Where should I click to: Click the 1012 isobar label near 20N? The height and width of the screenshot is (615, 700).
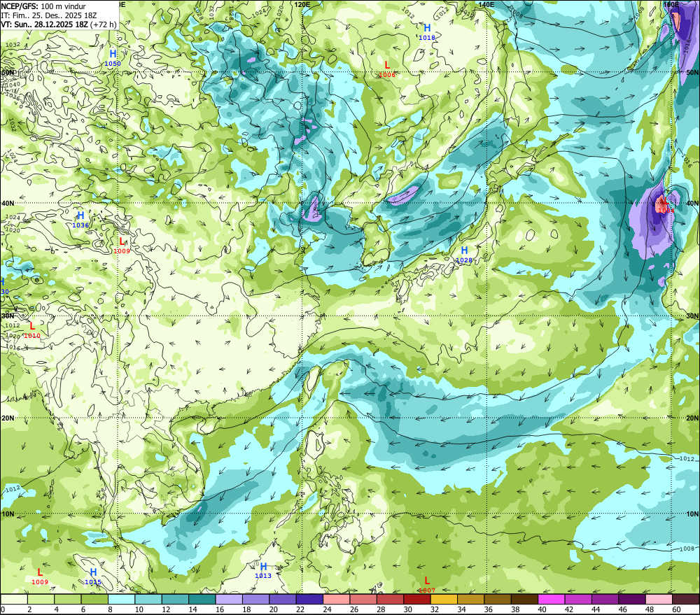[687, 459]
